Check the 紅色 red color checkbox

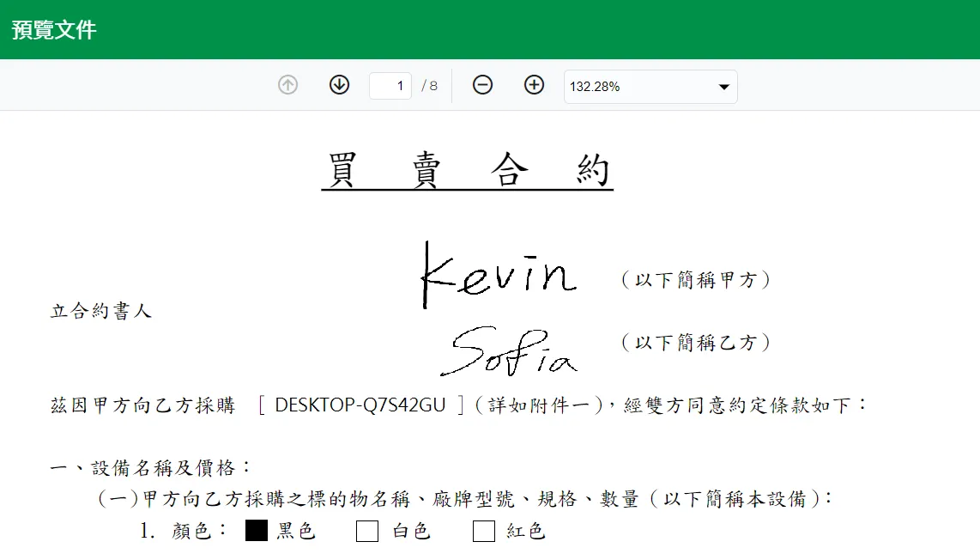pyautogui.click(x=483, y=532)
